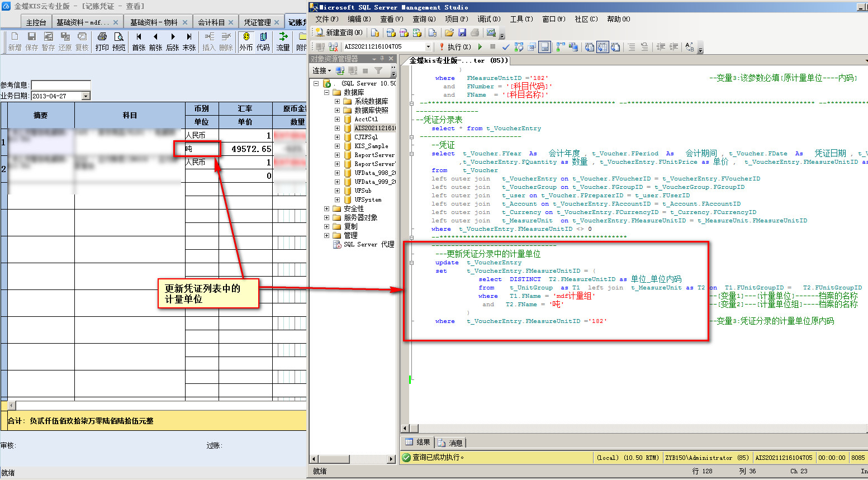The width and height of the screenshot is (868, 480).
Task: Open the AIS20211216104705 database dropdown
Action: coord(428,47)
